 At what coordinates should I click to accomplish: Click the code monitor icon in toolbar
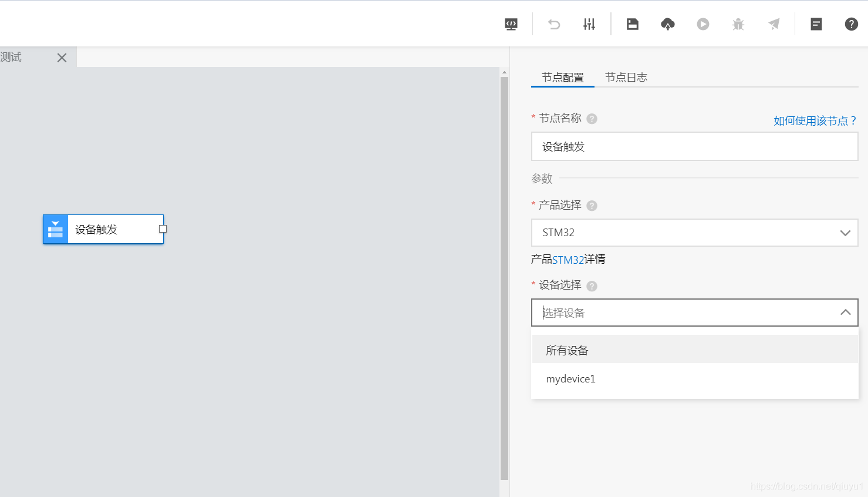pos(511,24)
